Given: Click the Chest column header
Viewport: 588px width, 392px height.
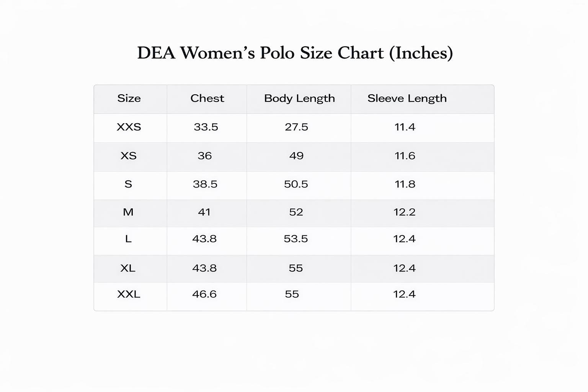Looking at the screenshot, I should 207,98.
